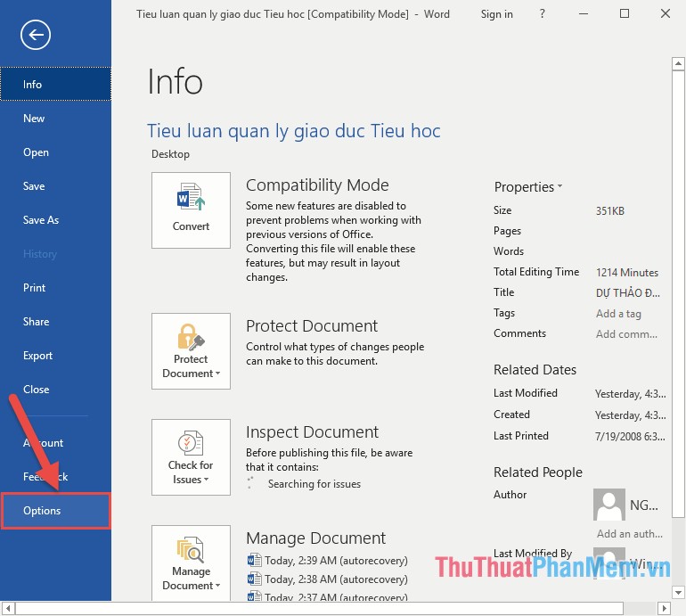Select Open in the backstage menu

55,152
